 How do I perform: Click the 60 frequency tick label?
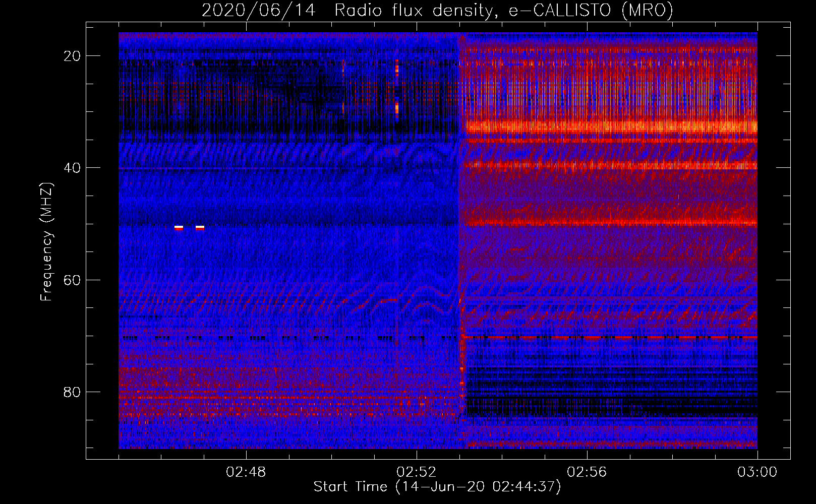point(73,280)
